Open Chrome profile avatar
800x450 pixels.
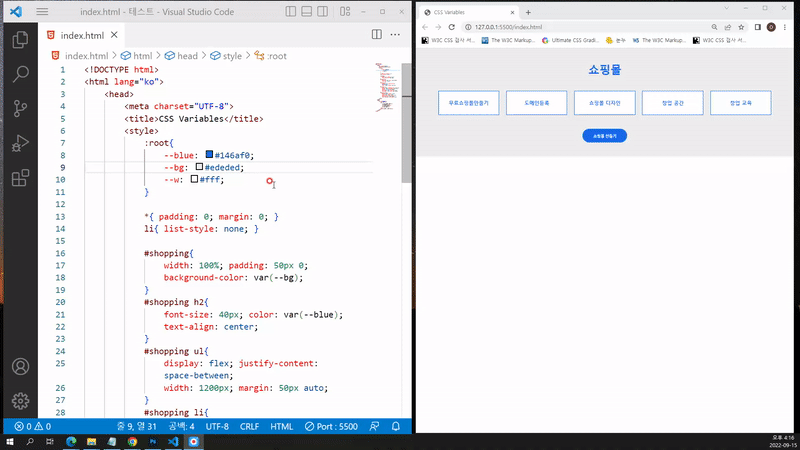[x=771, y=27]
